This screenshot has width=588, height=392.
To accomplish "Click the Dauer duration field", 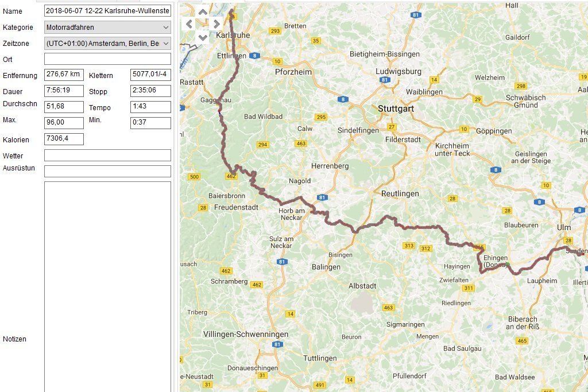I will coord(64,91).
